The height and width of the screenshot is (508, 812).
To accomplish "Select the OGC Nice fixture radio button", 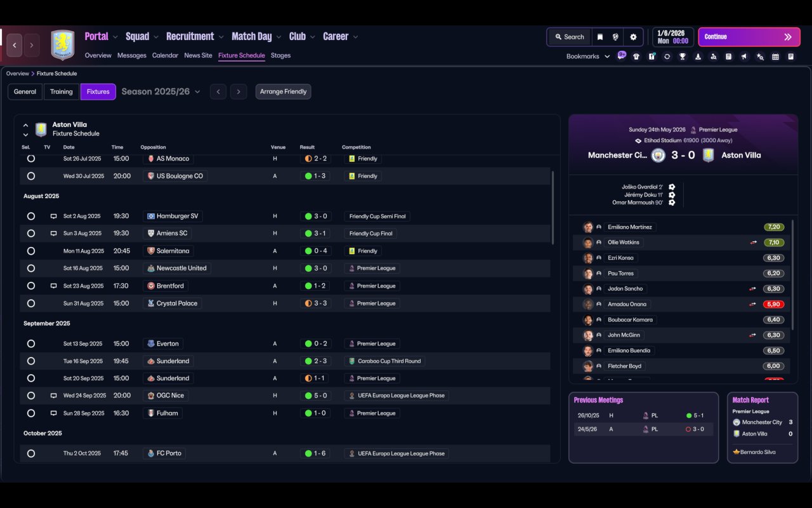I will [x=30, y=396].
